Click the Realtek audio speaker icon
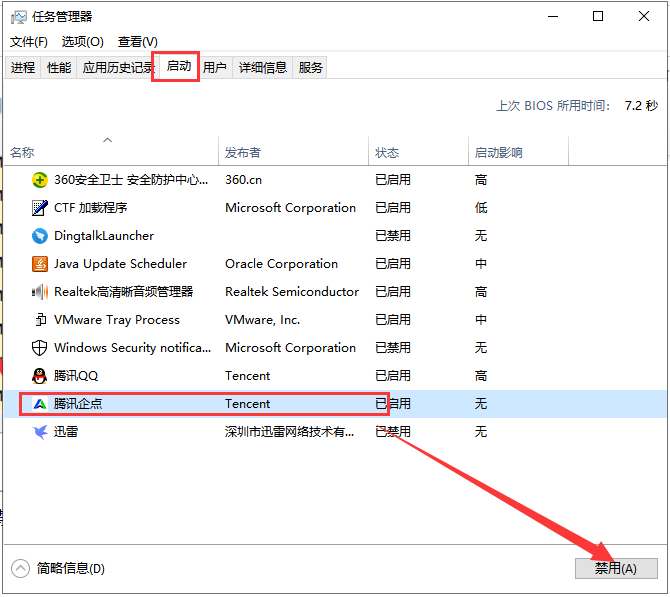 click(40, 292)
